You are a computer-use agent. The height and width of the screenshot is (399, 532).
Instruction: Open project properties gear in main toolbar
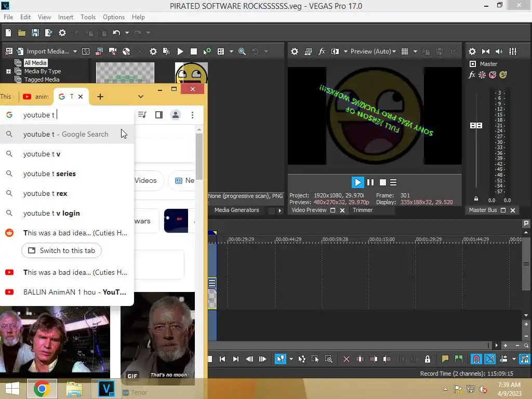pyautogui.click(x=62, y=33)
